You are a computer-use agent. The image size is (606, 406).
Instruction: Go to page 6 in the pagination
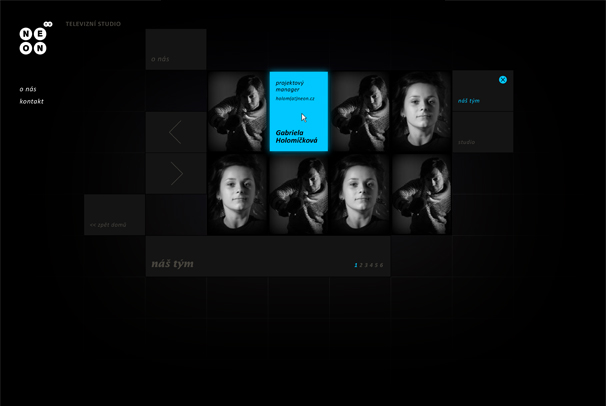tap(381, 265)
